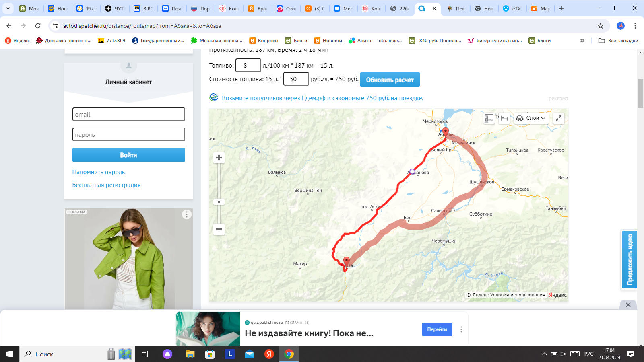Open Task View on taskbar

coord(145,354)
